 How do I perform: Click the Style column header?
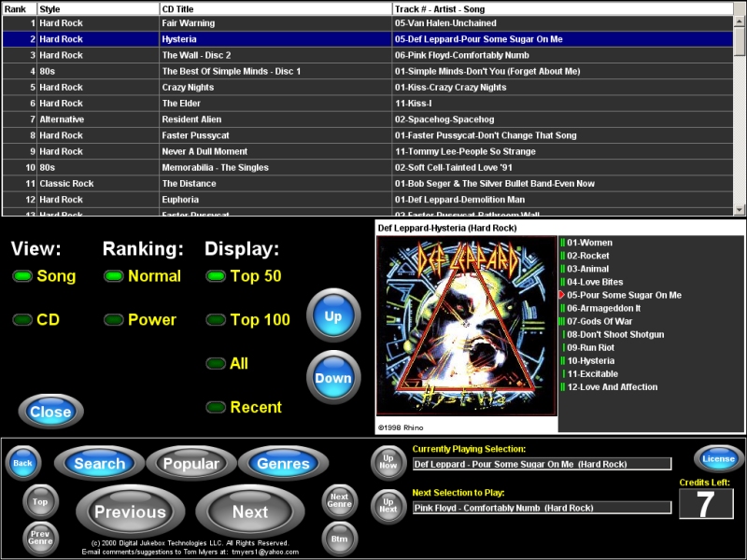click(98, 9)
